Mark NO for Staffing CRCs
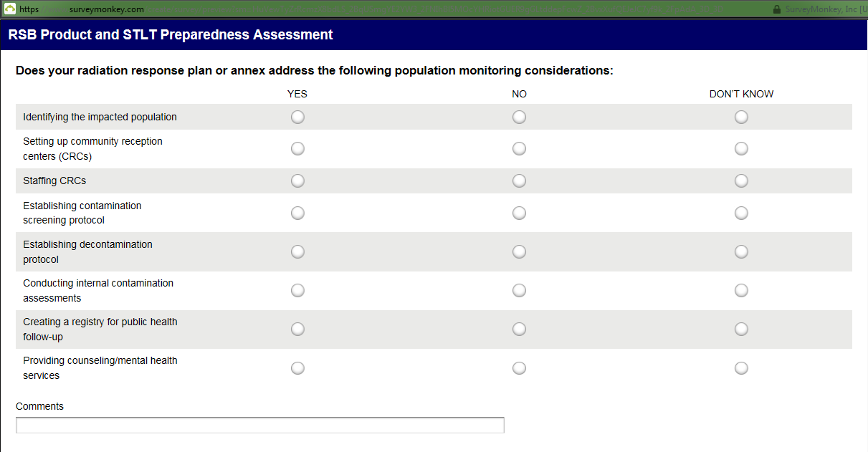The height and width of the screenshot is (452, 868). (x=519, y=181)
